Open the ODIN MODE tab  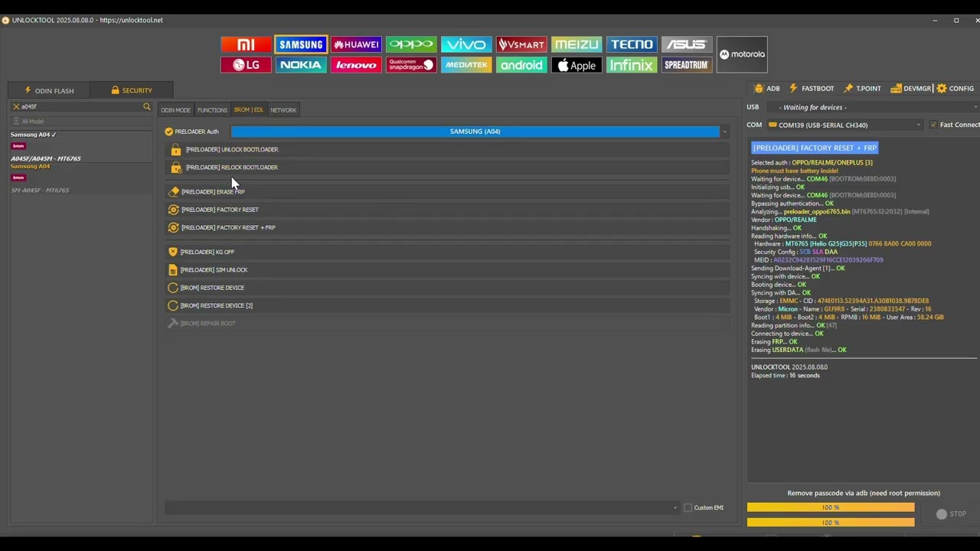(x=175, y=110)
